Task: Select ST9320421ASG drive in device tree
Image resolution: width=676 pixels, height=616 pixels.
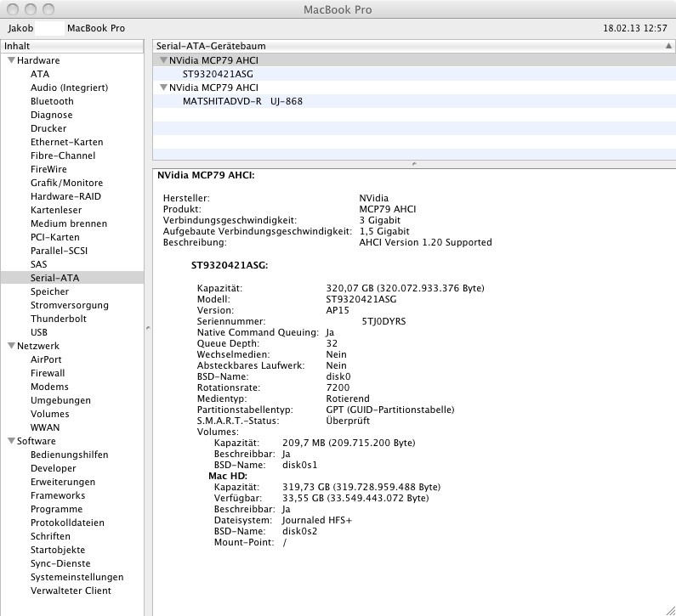Action: coord(414,74)
